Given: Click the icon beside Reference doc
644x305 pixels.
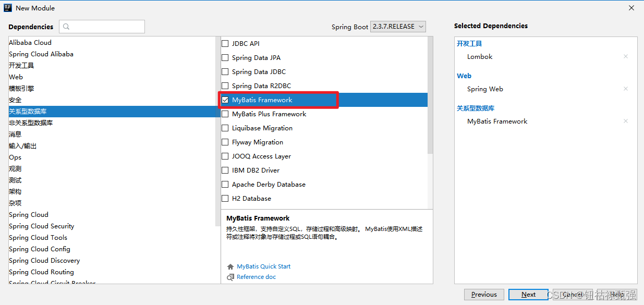Looking at the screenshot, I should pos(230,277).
